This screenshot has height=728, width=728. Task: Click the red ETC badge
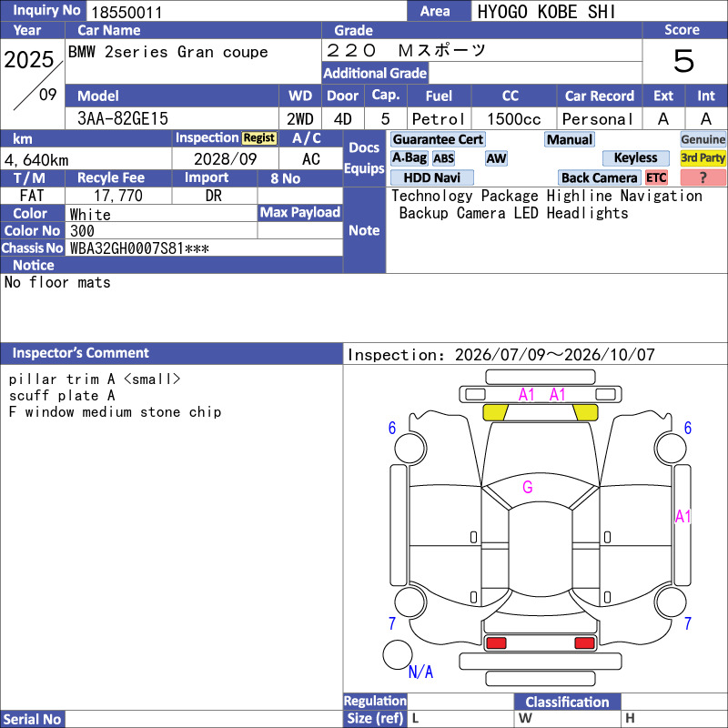[x=656, y=177]
